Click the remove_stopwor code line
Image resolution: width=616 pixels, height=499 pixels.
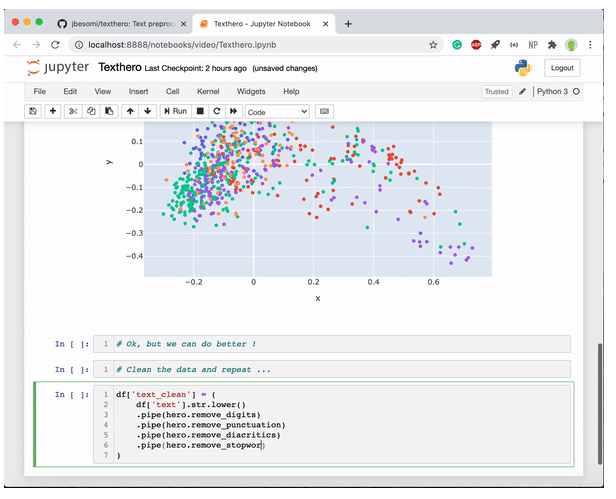[201, 446]
